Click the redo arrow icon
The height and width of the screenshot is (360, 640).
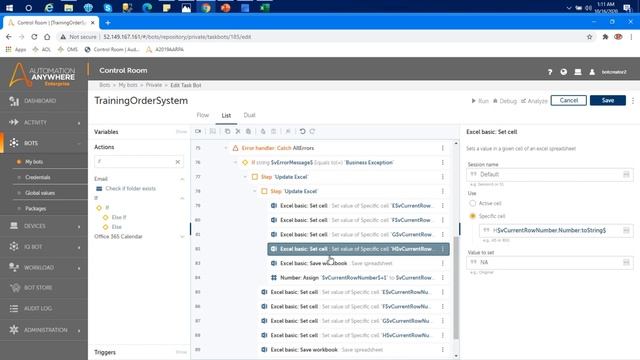click(x=312, y=131)
